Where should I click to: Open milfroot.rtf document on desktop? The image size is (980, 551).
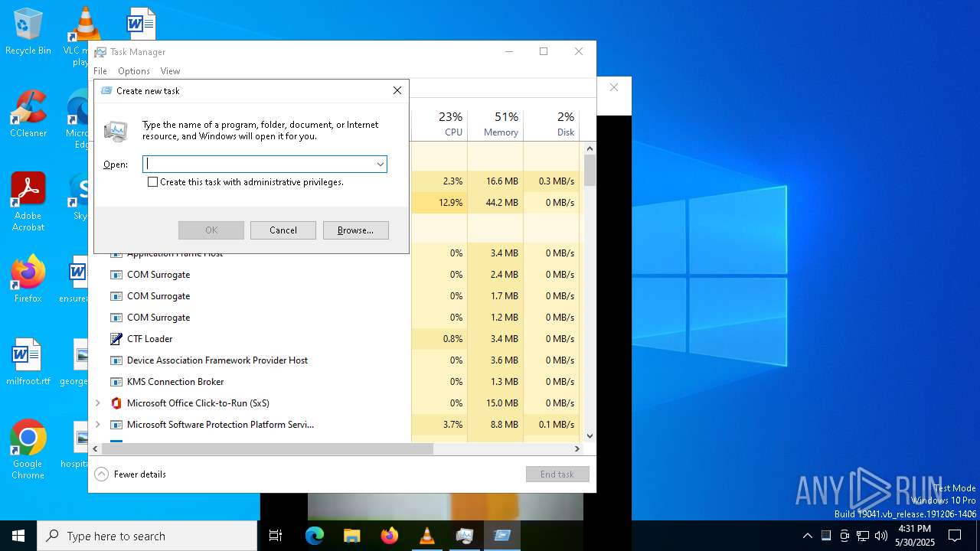[28, 362]
